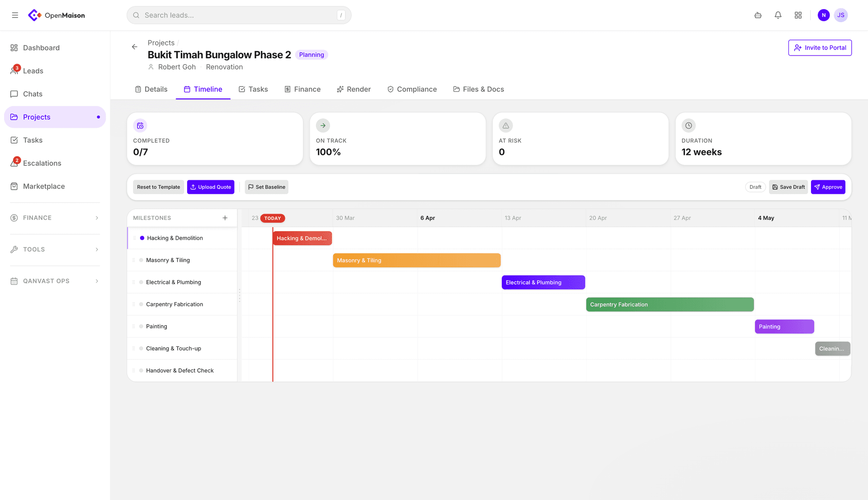Screen dimensions: 868x500
Task: Open the notifications bell icon
Action: click(778, 15)
